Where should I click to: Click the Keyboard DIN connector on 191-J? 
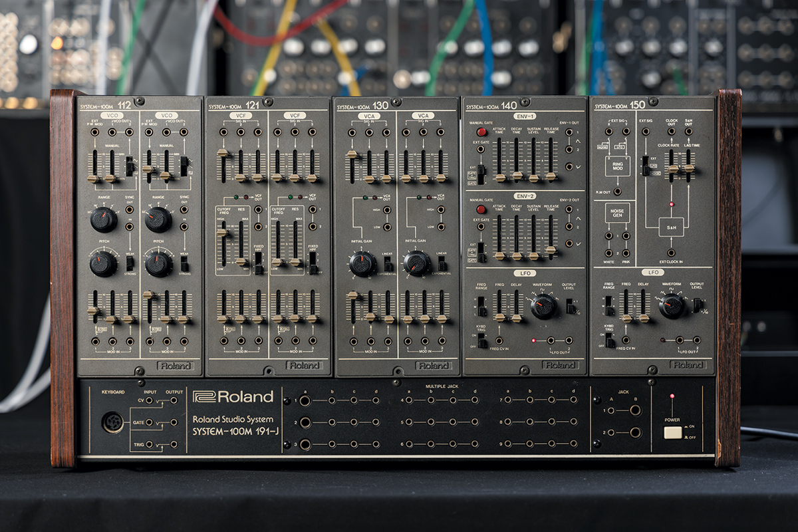pyautogui.click(x=112, y=423)
